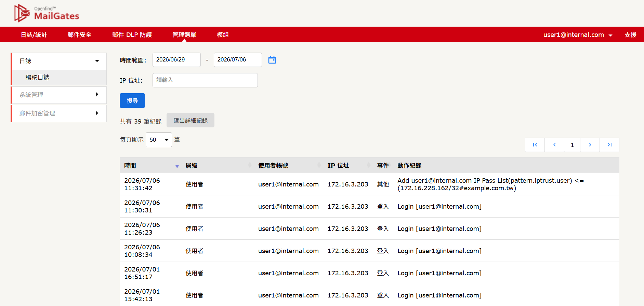Click the 共有 39 筆紀錄 record count text
Image resolution: width=644 pixels, height=306 pixels.
[x=141, y=121]
